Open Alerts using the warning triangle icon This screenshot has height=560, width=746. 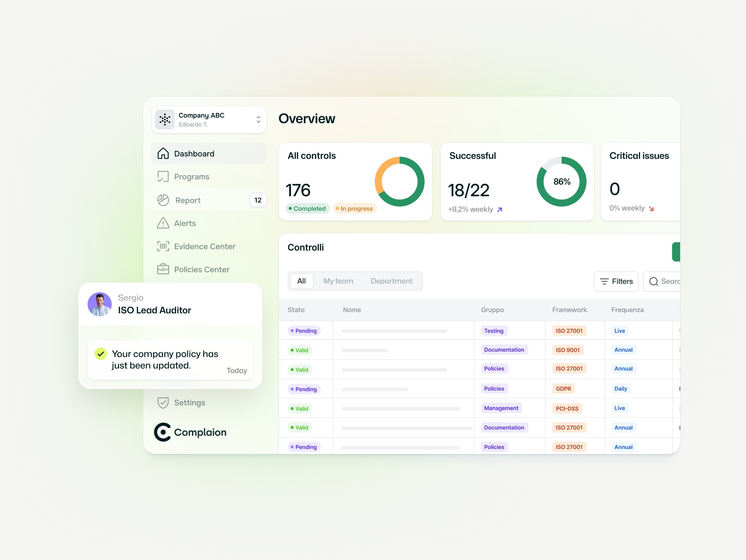(163, 223)
